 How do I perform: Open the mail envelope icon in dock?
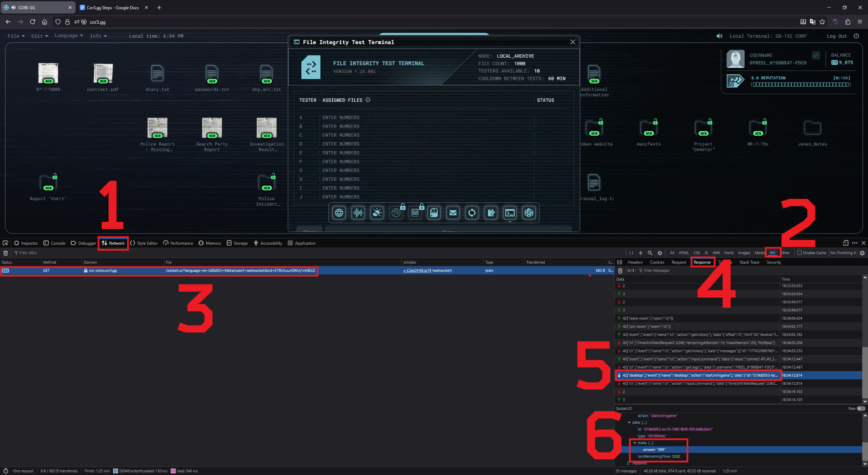point(453,213)
